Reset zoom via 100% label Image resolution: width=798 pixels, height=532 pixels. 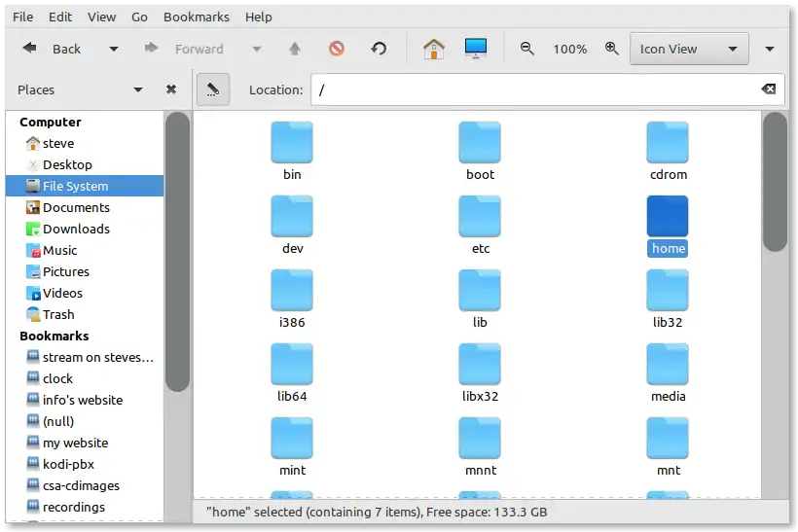tap(570, 50)
